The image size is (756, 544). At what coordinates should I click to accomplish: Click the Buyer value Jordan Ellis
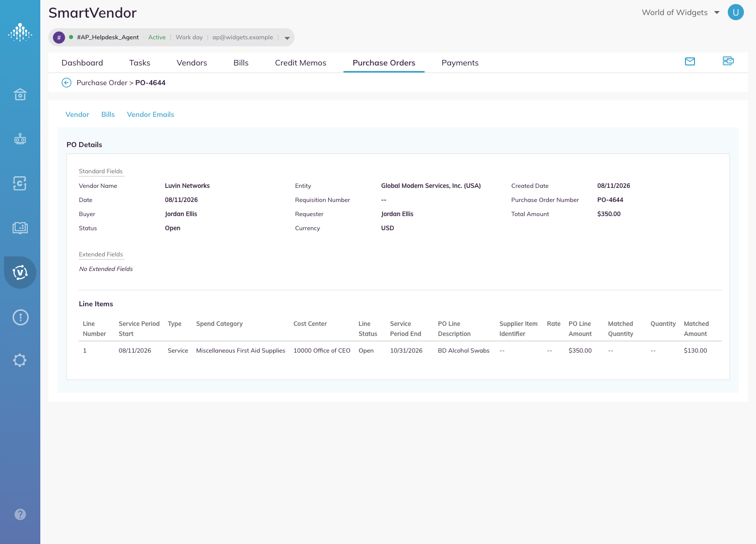point(181,214)
